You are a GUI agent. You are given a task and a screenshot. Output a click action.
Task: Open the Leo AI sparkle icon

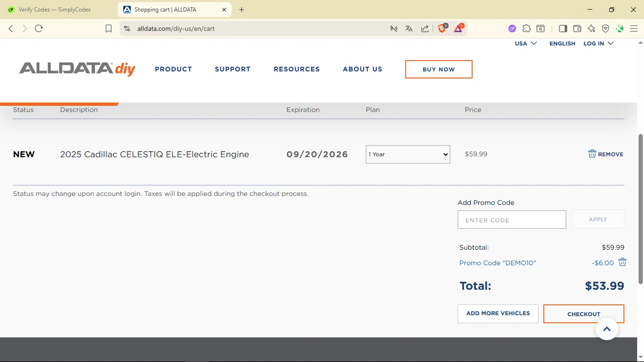(x=591, y=28)
